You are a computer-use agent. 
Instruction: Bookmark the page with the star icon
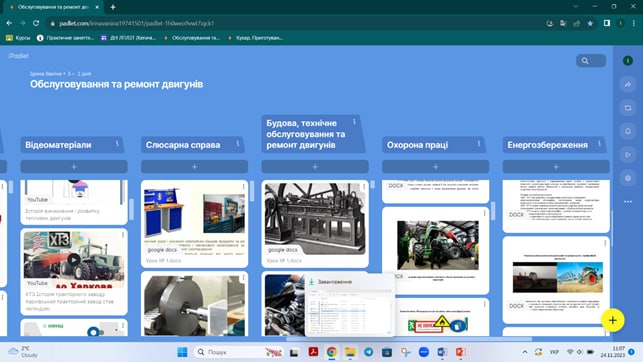[590, 23]
